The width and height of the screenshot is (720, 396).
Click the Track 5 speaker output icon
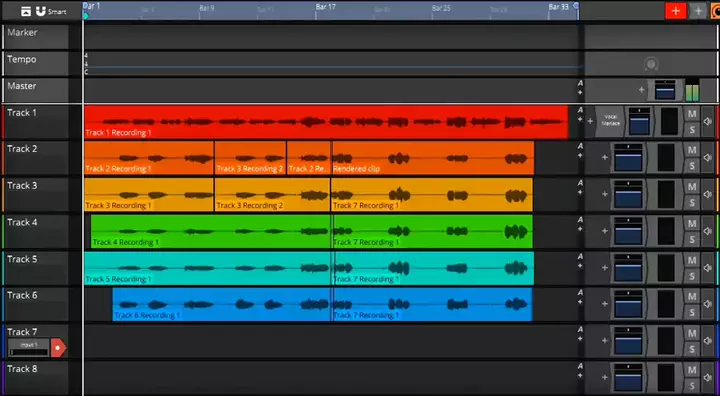tap(708, 268)
